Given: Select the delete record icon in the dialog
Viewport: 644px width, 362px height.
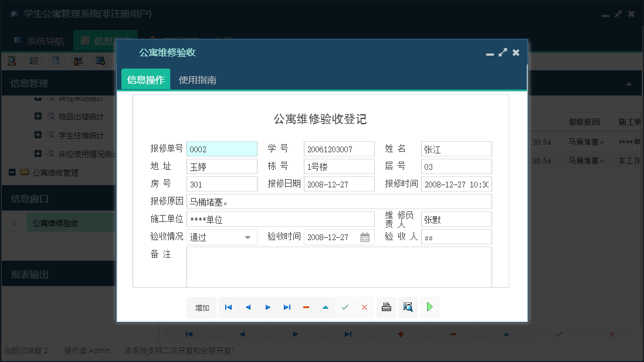Looking at the screenshot, I should (x=306, y=307).
